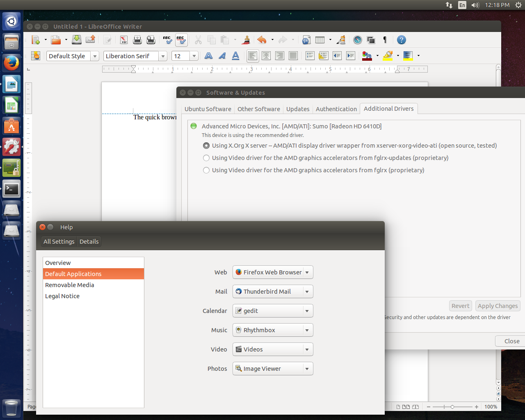The height and width of the screenshot is (420, 525).
Task: Open Terminal from the Ubuntu launcher
Action: (11, 189)
